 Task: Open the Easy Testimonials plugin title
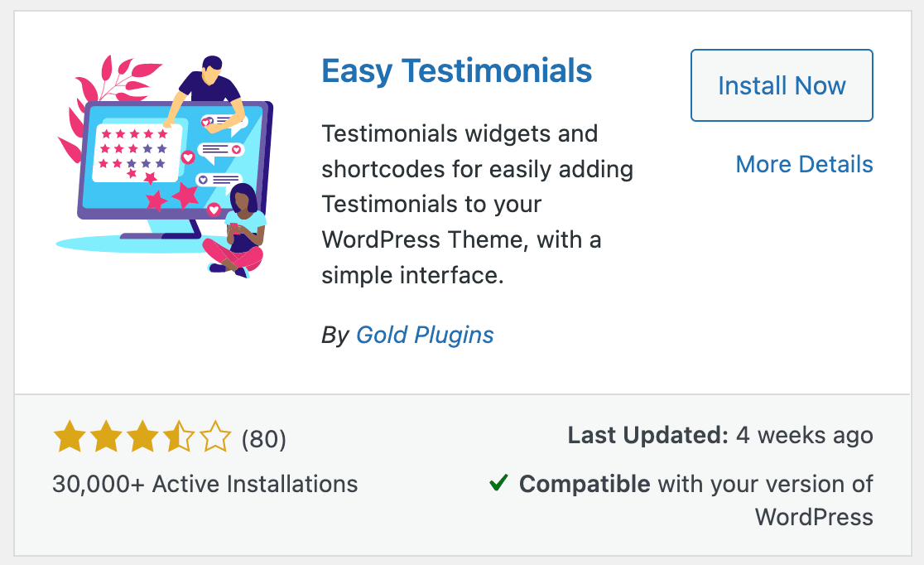tap(457, 71)
